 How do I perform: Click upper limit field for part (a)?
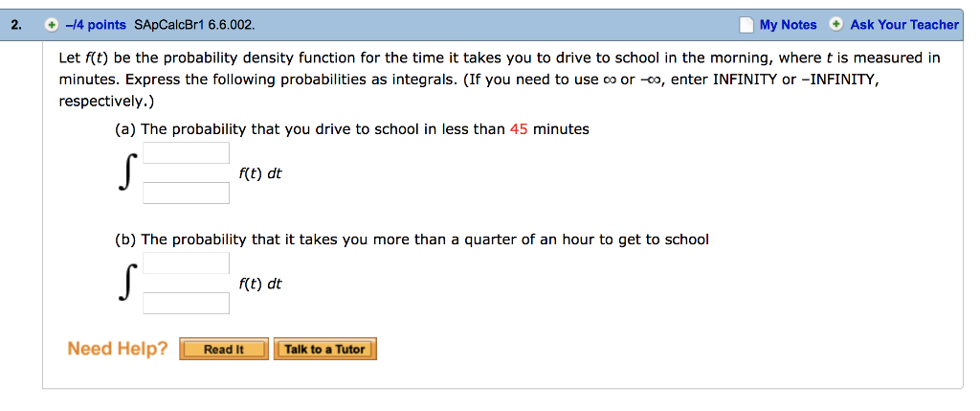pos(187,152)
